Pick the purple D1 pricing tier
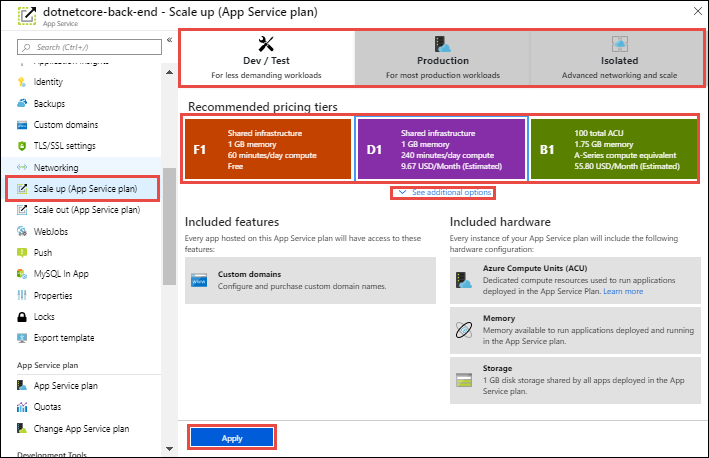The width and height of the screenshot is (709, 458). pyautogui.click(x=441, y=149)
